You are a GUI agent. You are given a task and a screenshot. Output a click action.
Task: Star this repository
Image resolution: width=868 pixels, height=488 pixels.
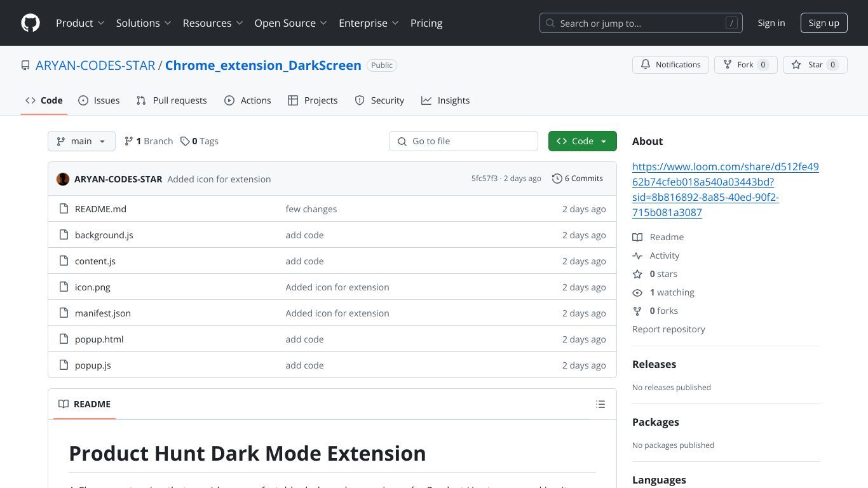pos(815,65)
